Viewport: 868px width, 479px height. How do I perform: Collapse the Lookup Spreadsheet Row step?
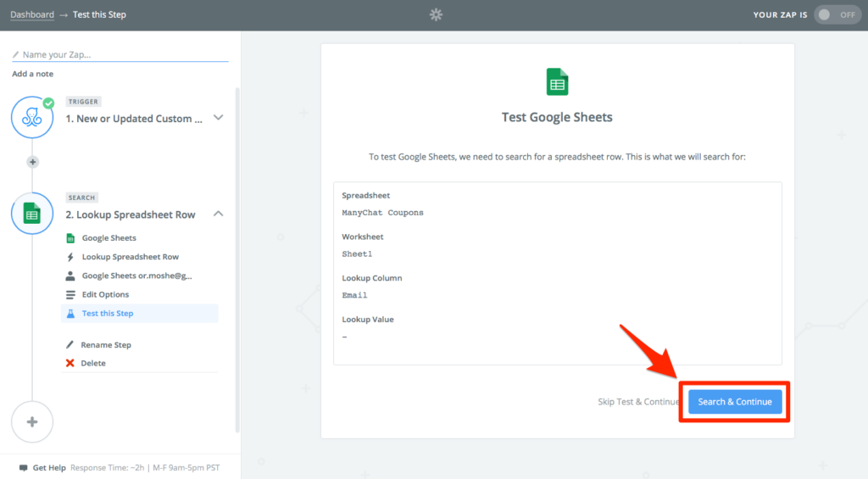coord(218,213)
